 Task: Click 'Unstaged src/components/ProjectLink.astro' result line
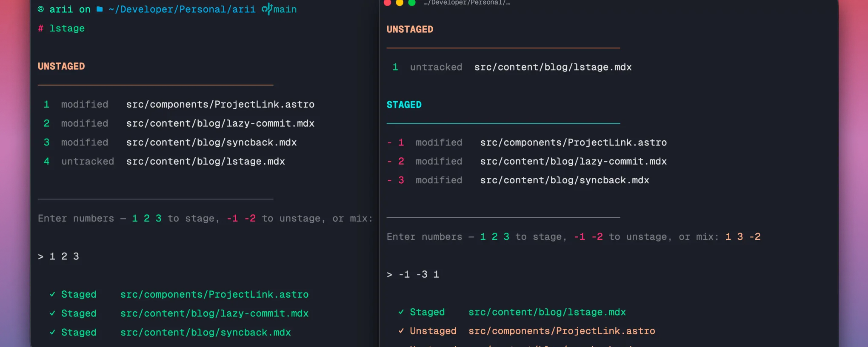tap(526, 331)
